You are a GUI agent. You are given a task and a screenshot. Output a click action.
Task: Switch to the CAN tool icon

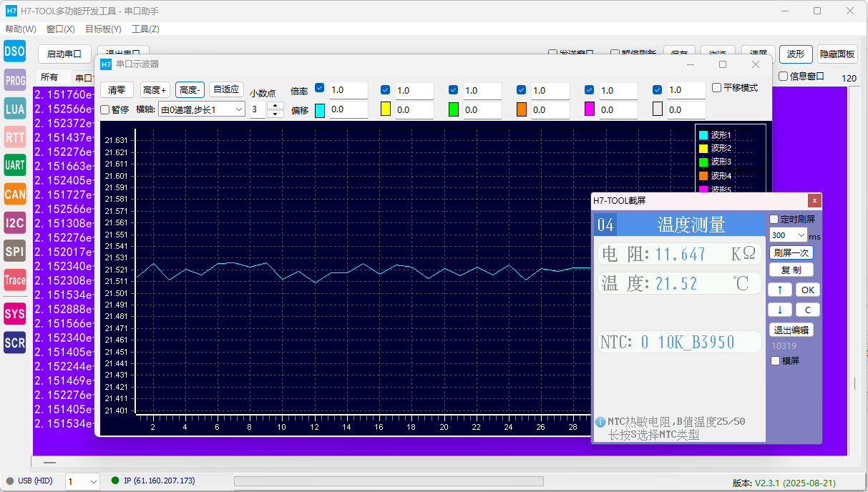click(x=15, y=194)
